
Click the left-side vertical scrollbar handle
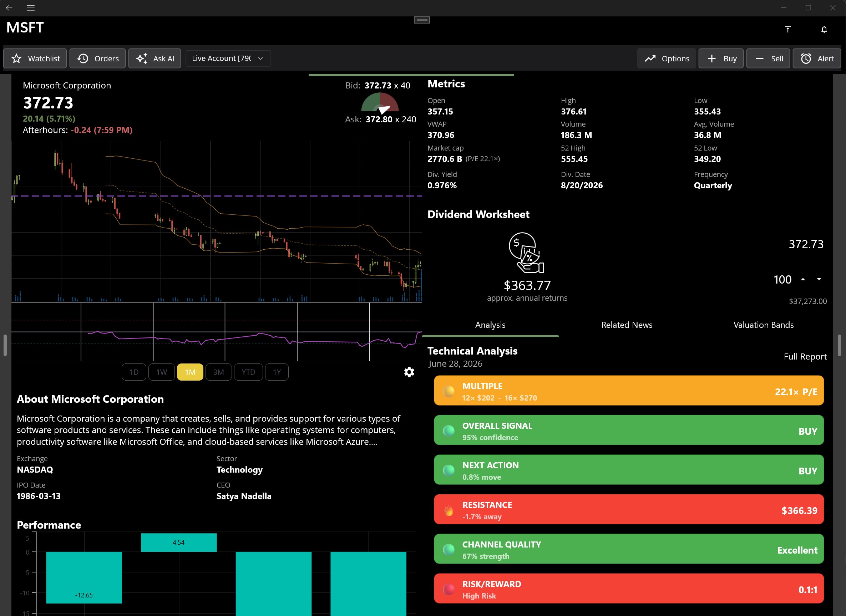[x=5, y=345]
